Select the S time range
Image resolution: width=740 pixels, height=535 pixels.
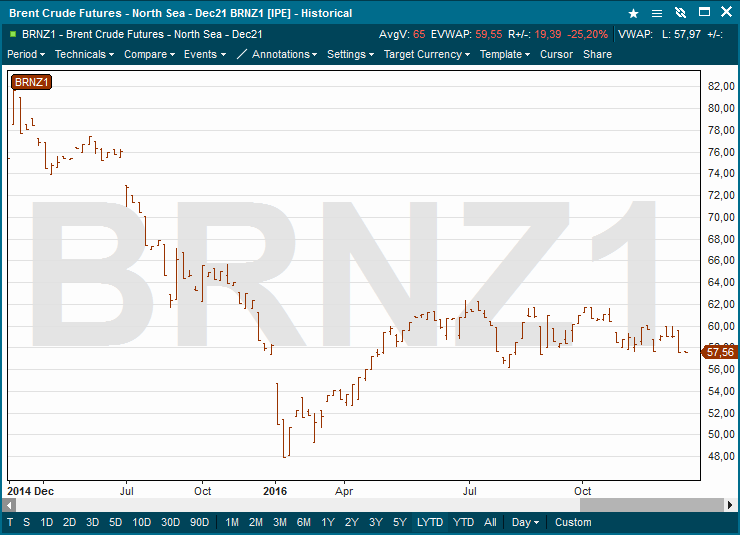26,522
